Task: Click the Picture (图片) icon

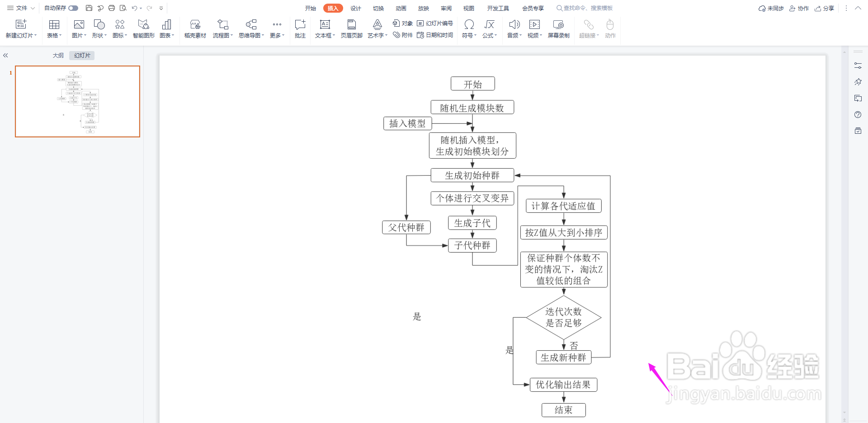Action: click(79, 24)
